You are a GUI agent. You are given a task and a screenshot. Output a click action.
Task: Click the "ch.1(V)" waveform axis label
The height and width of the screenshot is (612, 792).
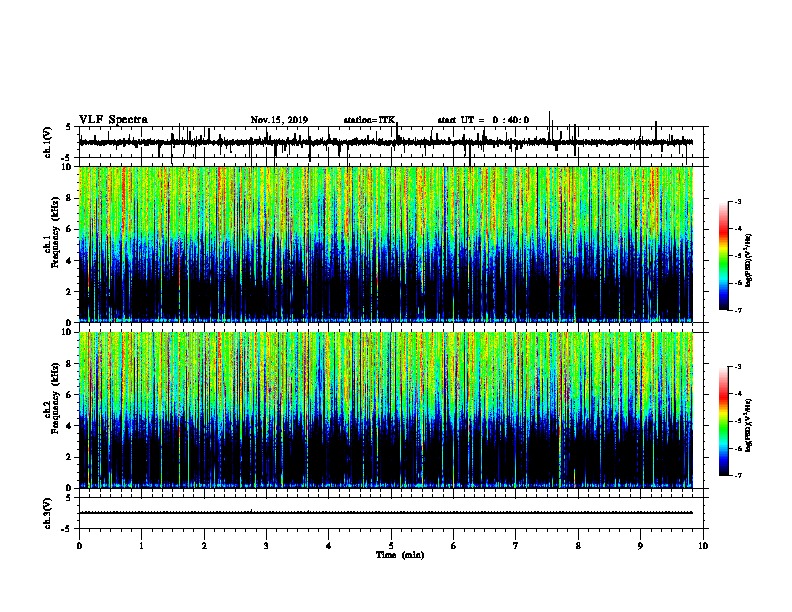(48, 142)
